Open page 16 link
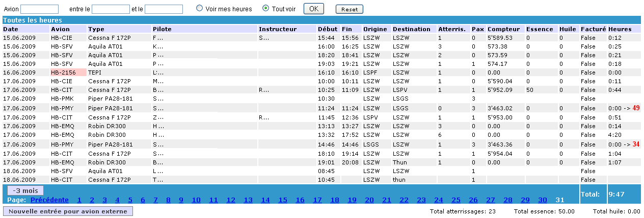This screenshot has height=218, width=644. pyautogui.click(x=300, y=200)
